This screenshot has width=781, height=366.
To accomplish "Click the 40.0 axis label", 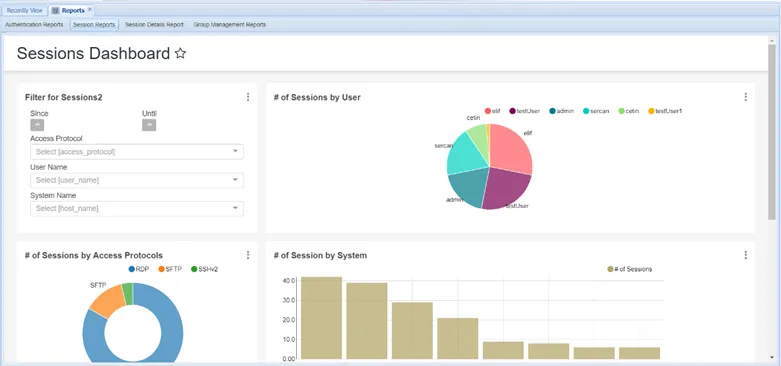I will click(x=290, y=281).
